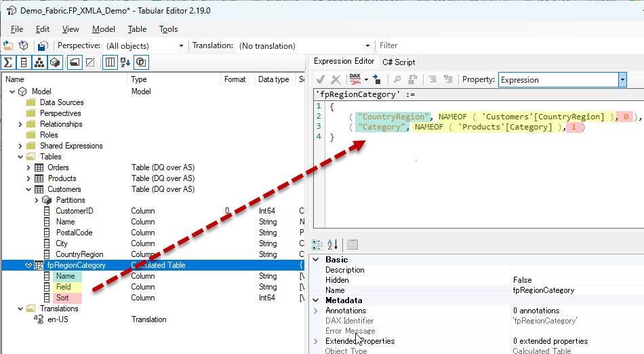Click go to definition arrow icon

[377, 79]
